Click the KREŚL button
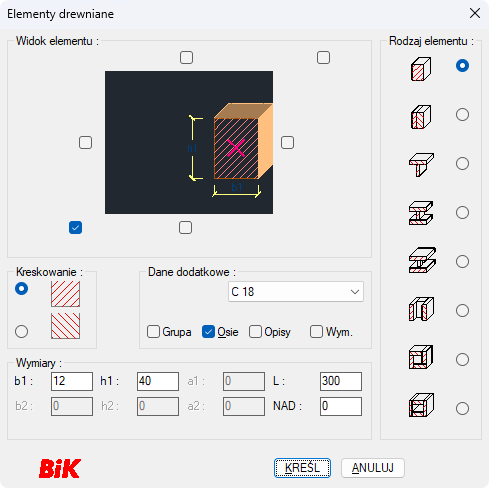 (x=302, y=468)
